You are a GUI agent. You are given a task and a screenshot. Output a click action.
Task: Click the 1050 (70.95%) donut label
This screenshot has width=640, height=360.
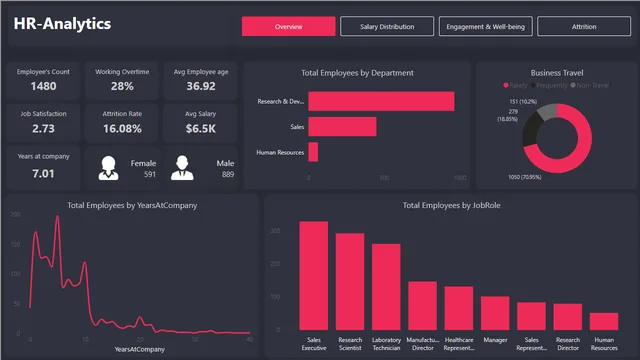[x=524, y=177]
